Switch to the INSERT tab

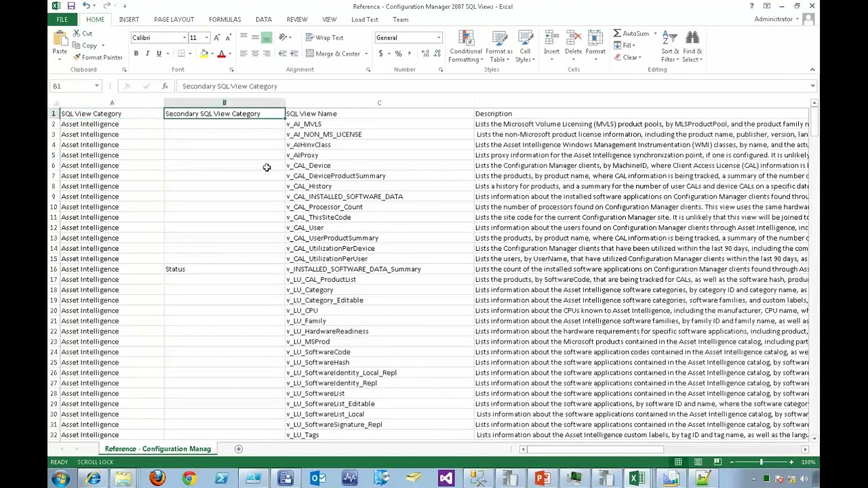(129, 20)
